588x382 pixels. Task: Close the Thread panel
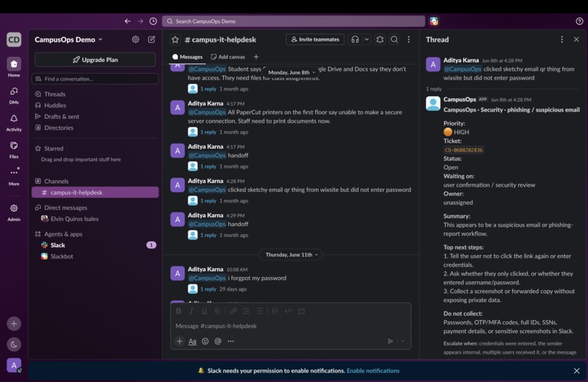(x=576, y=39)
